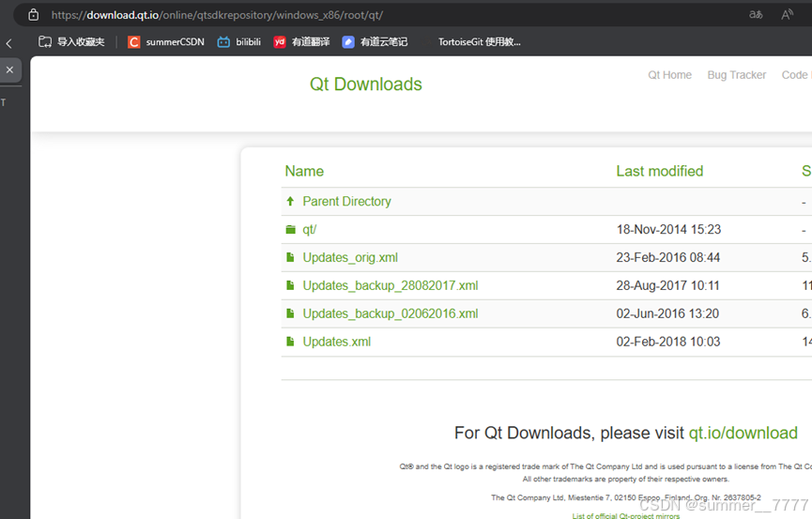Click the back chevron at the left edge
812x519 pixels.
[x=9, y=43]
